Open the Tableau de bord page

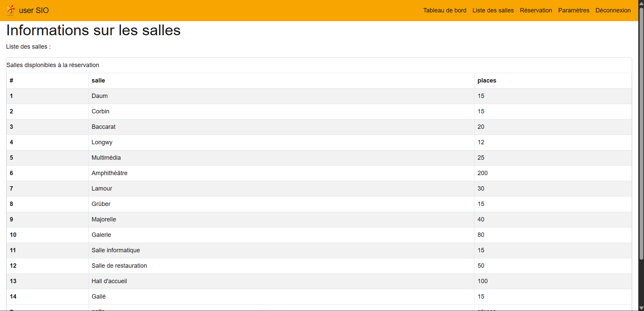[x=445, y=10]
